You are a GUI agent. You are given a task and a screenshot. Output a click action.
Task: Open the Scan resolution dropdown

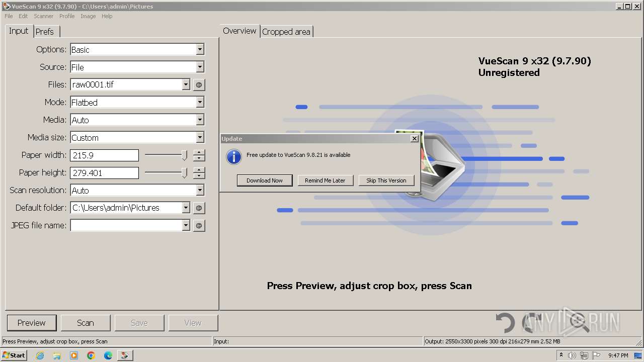pyautogui.click(x=200, y=190)
